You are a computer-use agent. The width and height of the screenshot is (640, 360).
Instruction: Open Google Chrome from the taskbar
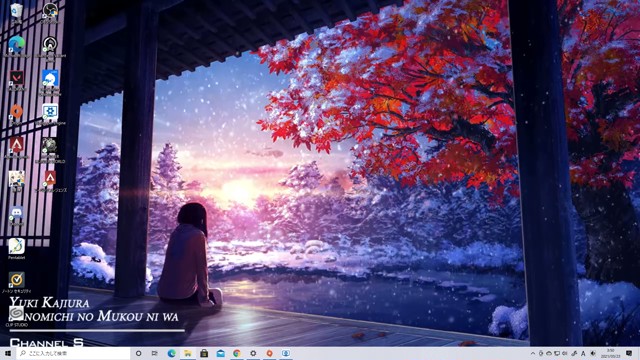click(237, 353)
